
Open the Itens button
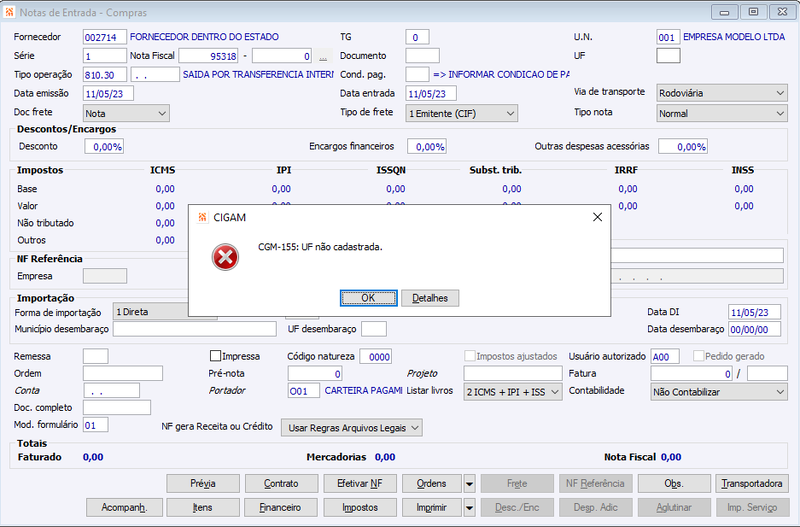click(203, 508)
